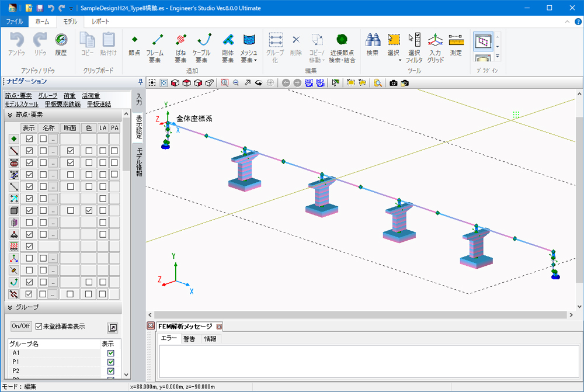Collapse the グループ section header
584x392 pixels.
coord(11,307)
